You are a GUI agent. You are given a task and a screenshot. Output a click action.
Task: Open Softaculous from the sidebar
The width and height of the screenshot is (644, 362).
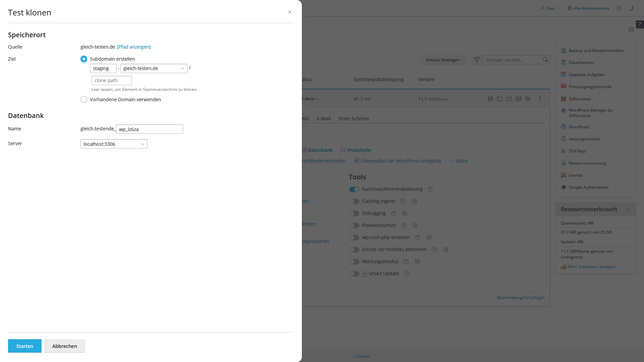tap(579, 99)
